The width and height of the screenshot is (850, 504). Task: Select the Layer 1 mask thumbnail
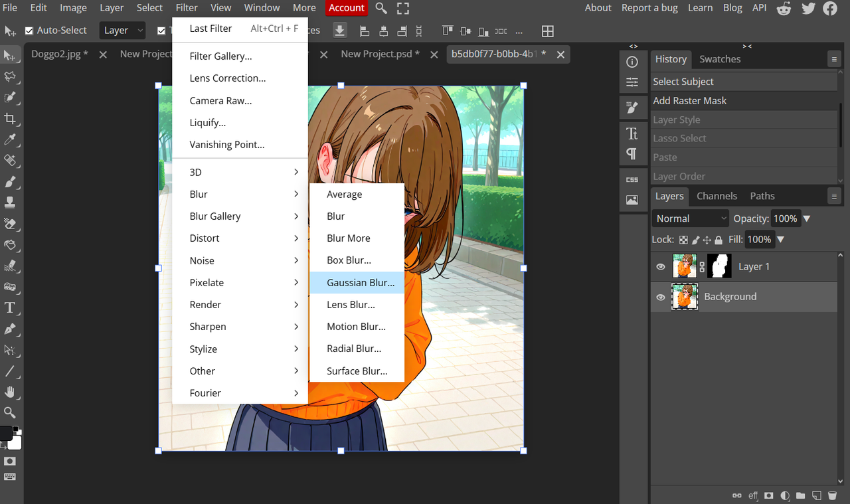719,267
